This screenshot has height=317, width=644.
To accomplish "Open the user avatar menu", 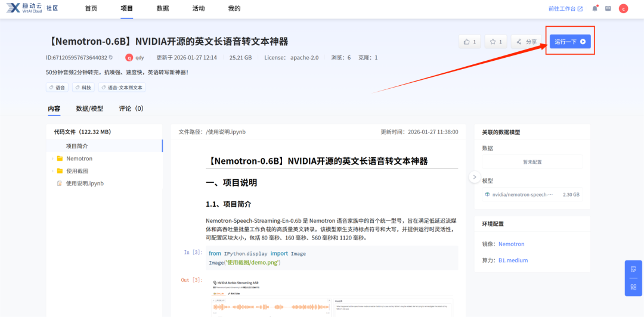I will pyautogui.click(x=624, y=8).
